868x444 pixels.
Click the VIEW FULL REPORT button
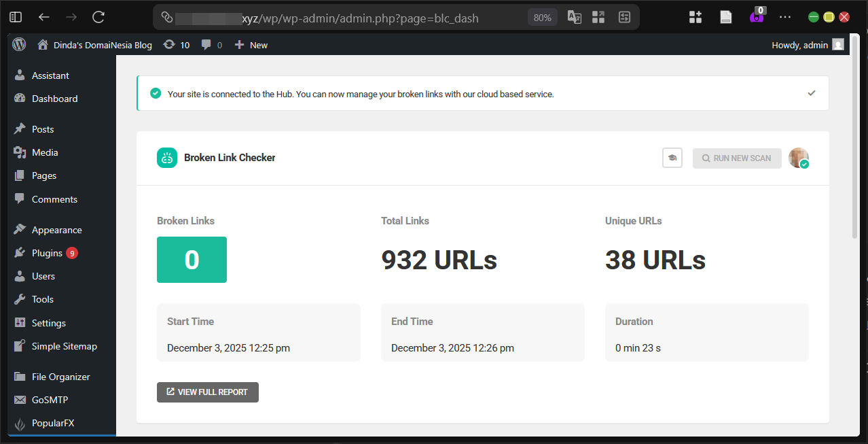pos(207,392)
